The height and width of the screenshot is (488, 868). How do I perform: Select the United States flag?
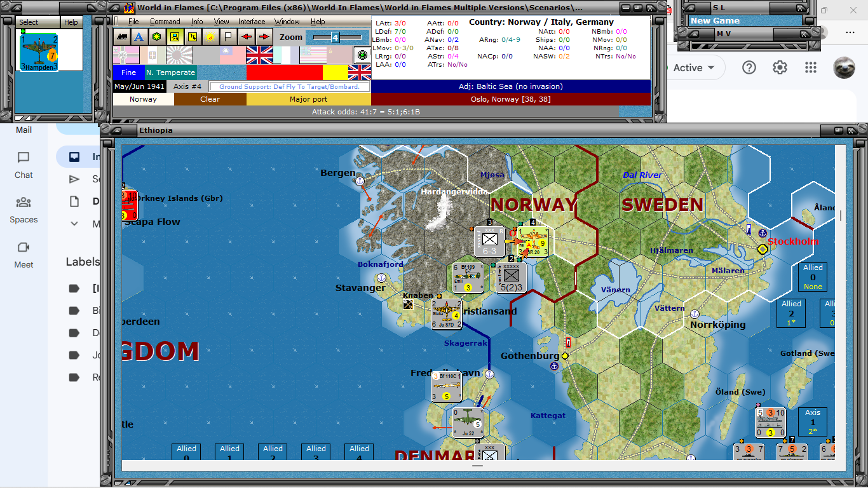tap(313, 55)
